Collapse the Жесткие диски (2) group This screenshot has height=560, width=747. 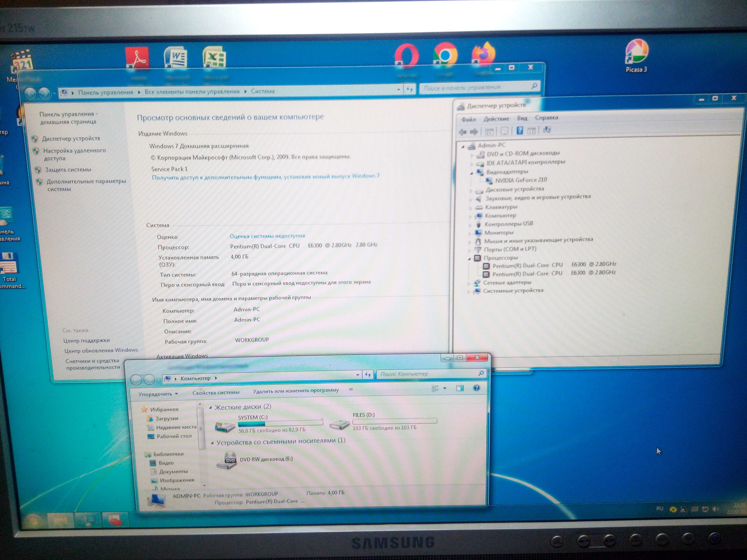[210, 408]
